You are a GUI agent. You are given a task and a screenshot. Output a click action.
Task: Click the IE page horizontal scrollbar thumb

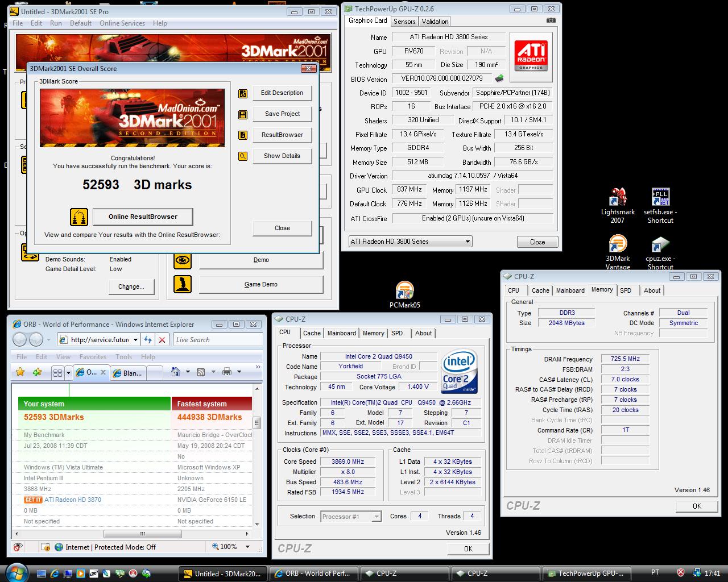143,534
